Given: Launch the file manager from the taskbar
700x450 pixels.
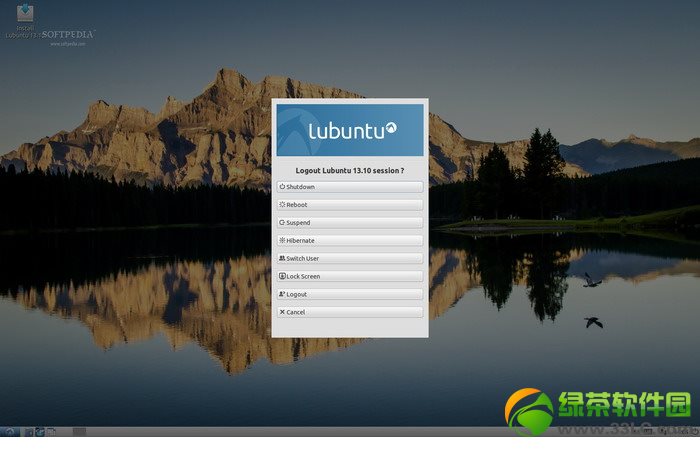Looking at the screenshot, I should click(28, 432).
